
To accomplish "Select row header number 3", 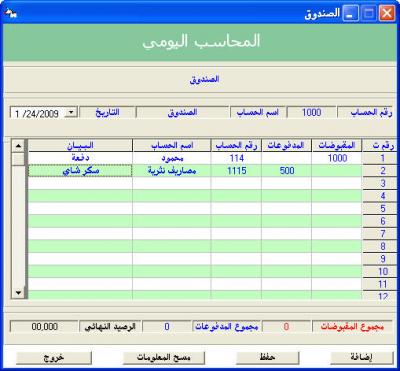I will (380, 183).
